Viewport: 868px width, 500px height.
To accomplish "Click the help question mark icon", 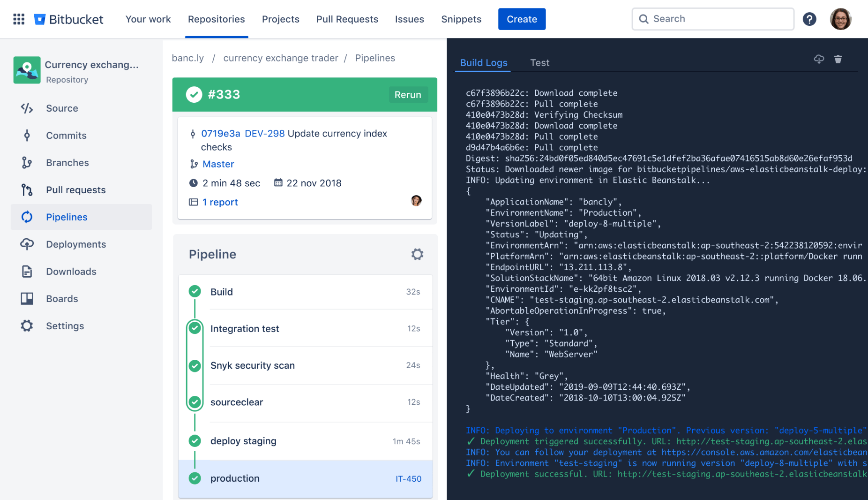I will (809, 19).
